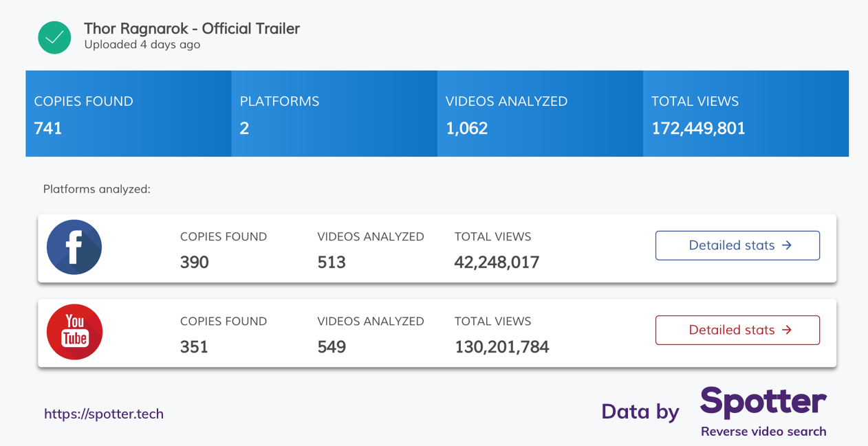Image resolution: width=868 pixels, height=446 pixels.
Task: Select the Total Views summary tile
Action: pyautogui.click(x=746, y=114)
